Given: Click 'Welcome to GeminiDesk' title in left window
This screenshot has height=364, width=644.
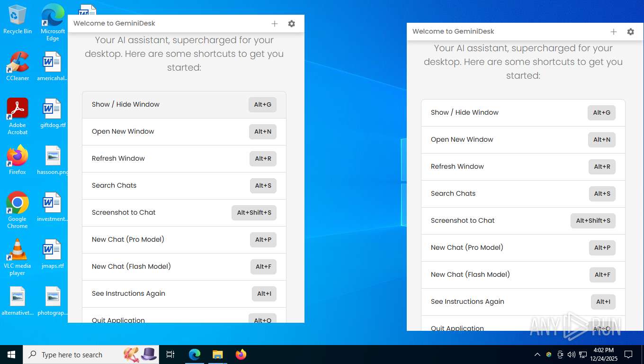Looking at the screenshot, I should pos(114,24).
